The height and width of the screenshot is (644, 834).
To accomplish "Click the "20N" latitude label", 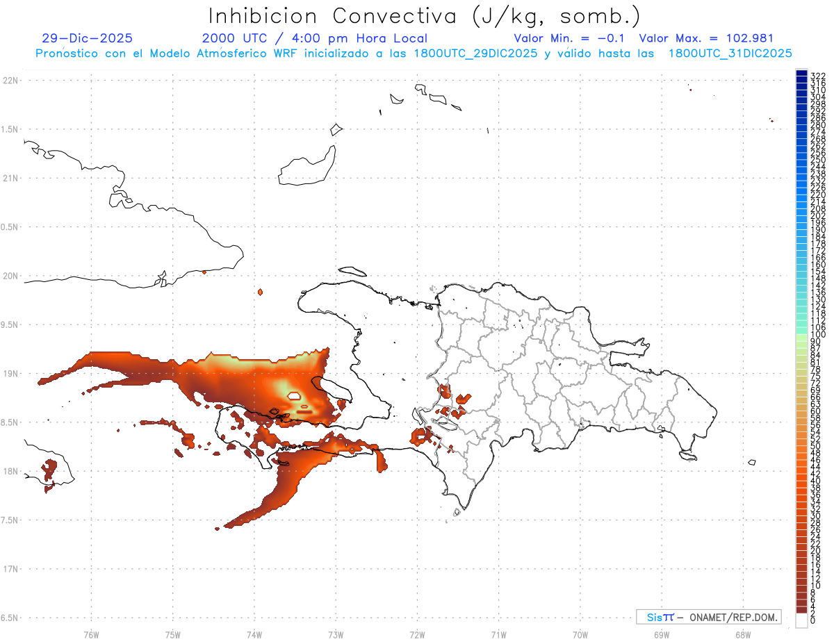I will 10,276.
